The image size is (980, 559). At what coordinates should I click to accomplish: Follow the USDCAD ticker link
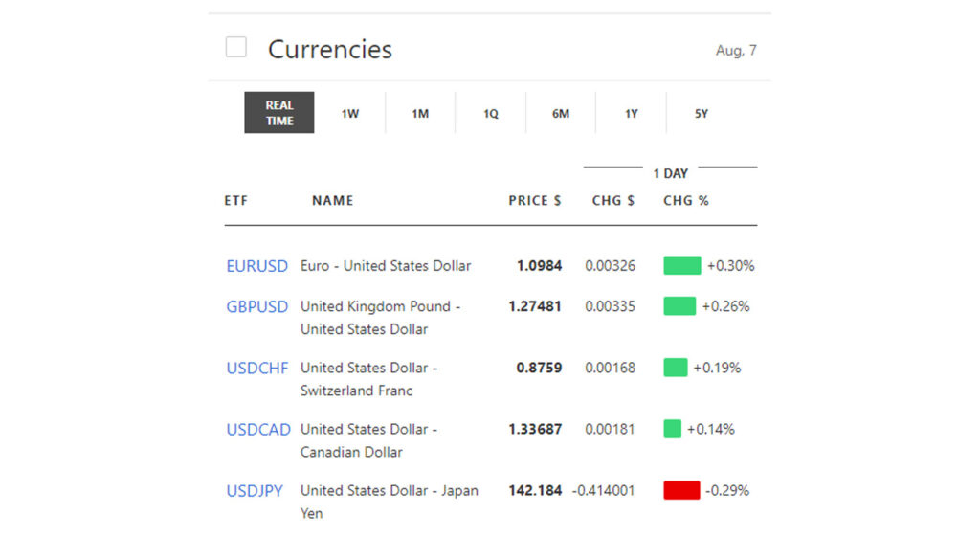pyautogui.click(x=258, y=430)
